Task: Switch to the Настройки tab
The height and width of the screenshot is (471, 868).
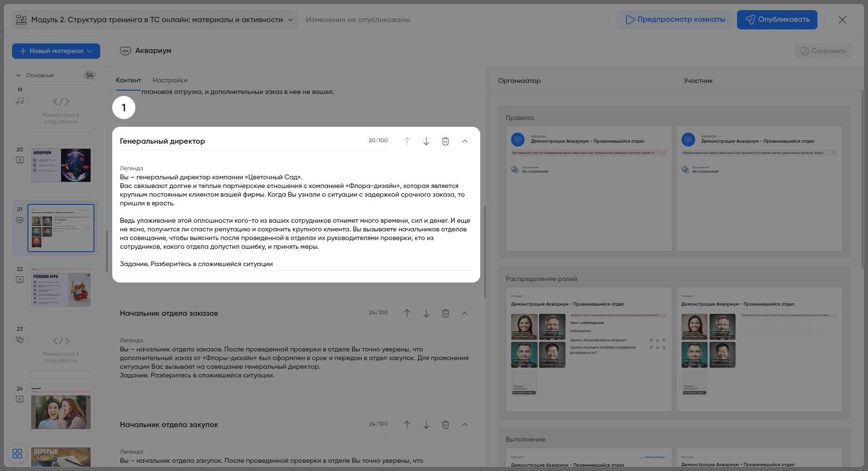Action: tap(170, 81)
